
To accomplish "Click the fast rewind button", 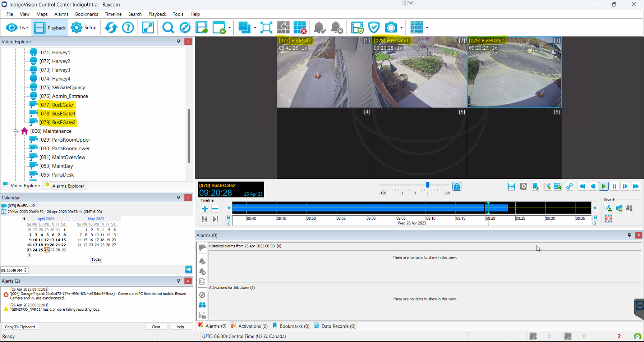I will (582, 186).
